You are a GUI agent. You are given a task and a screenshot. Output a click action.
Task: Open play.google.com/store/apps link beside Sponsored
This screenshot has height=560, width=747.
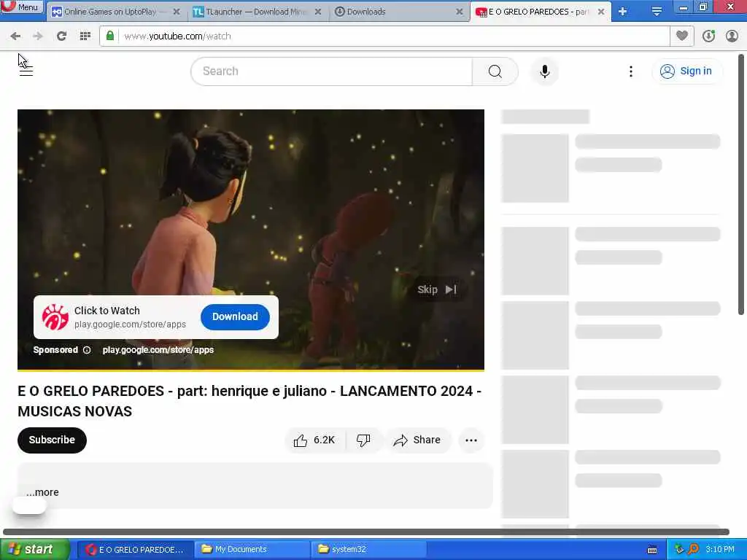[x=158, y=350]
